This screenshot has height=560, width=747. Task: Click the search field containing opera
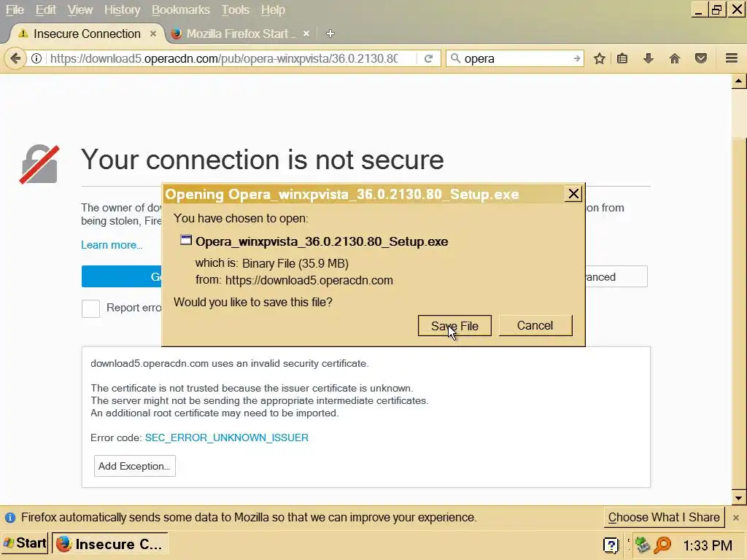pos(516,58)
